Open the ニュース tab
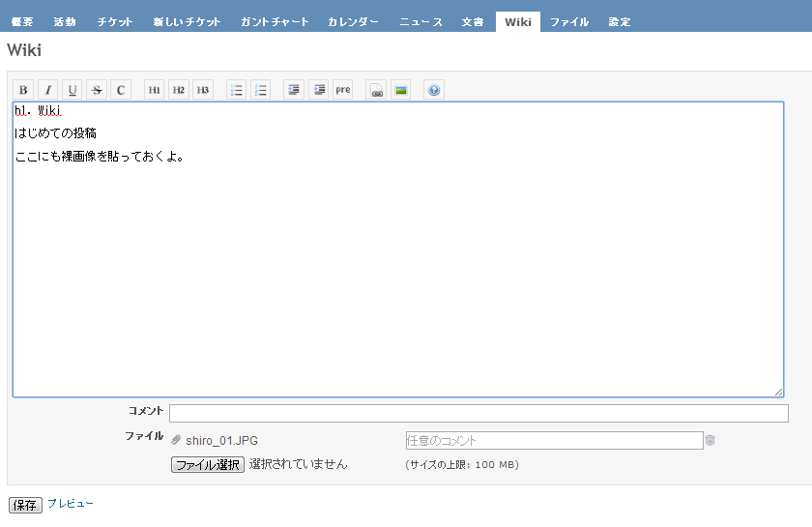This screenshot has height=527, width=812. point(421,22)
